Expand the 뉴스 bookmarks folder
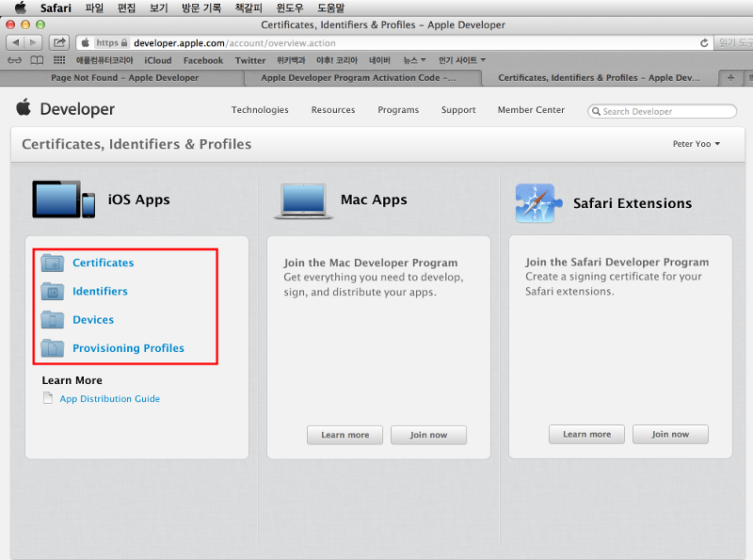Viewport: 753px width, 560px height. click(414, 60)
